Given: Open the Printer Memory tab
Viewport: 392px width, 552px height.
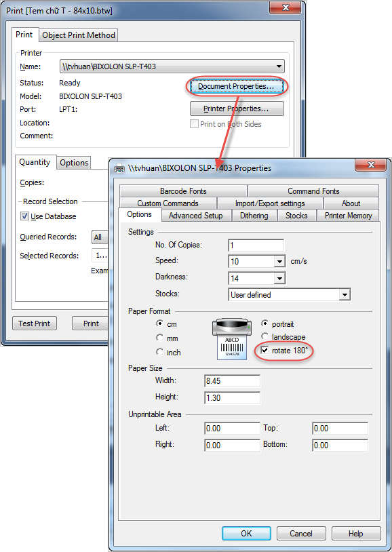Looking at the screenshot, I should point(348,216).
